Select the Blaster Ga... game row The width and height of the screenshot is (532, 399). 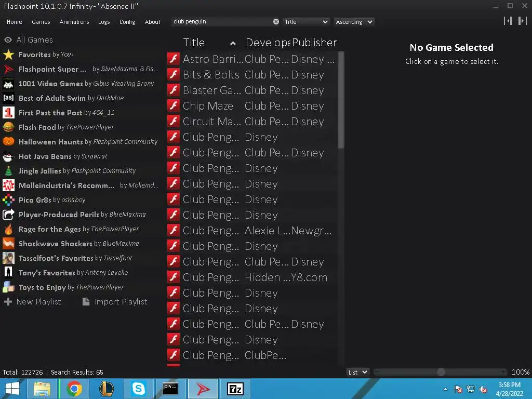[x=252, y=90]
